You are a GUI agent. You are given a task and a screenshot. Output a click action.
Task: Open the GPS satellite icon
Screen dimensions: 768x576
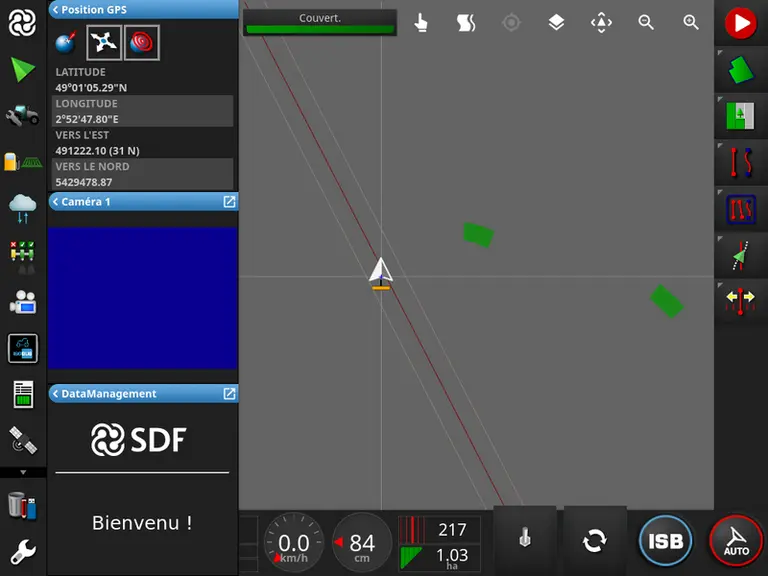coord(23,440)
